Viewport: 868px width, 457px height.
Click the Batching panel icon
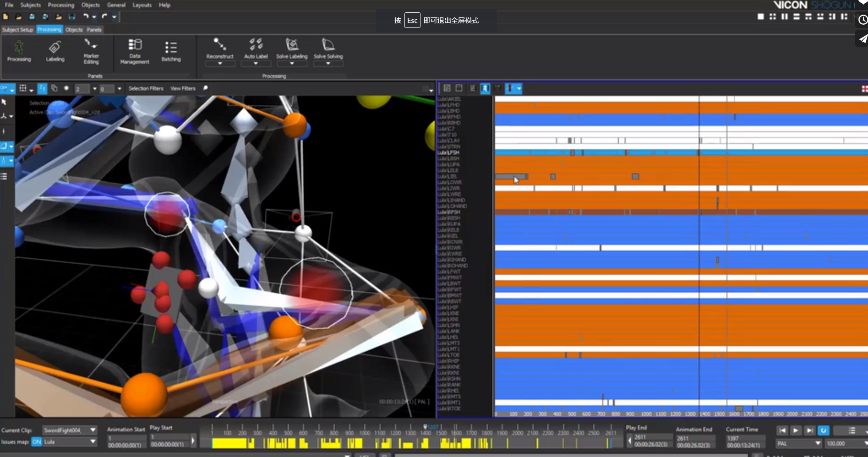click(171, 50)
